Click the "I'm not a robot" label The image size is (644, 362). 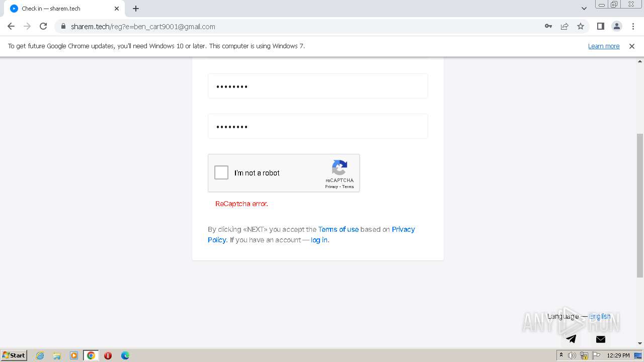(x=257, y=173)
